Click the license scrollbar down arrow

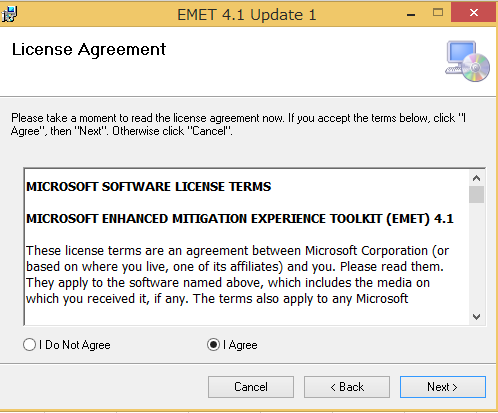coord(476,317)
